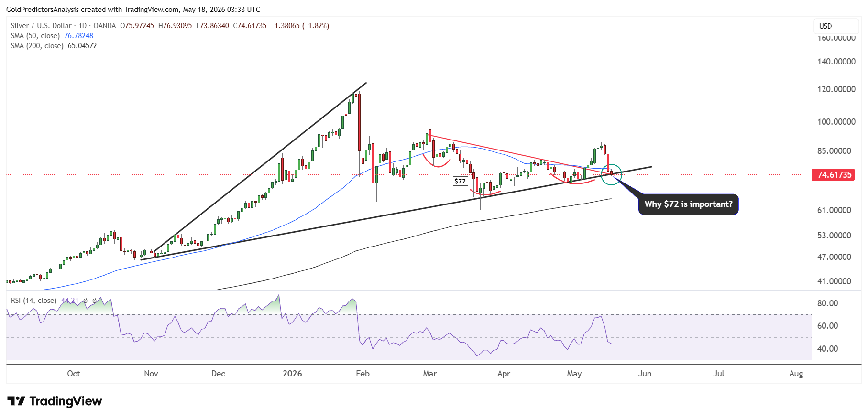Click the RSI (14, close) indicator legend
868x419 pixels.
tap(33, 301)
